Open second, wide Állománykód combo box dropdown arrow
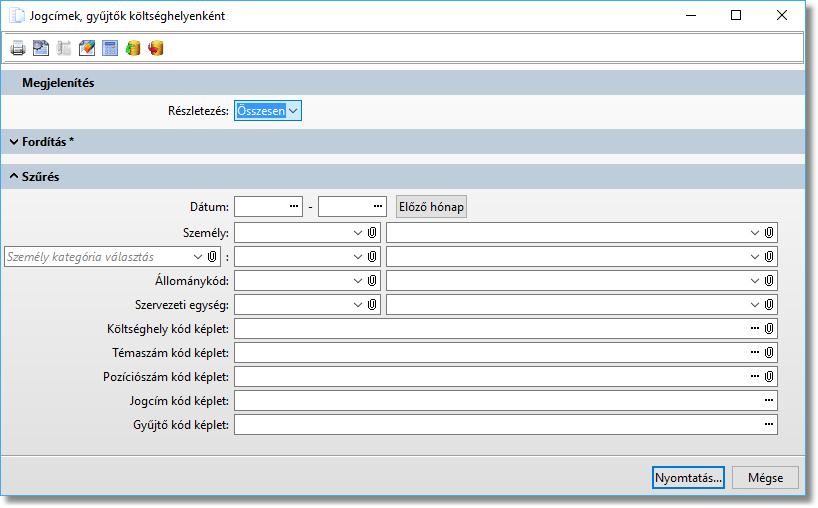The width and height of the screenshot is (818, 508). pyautogui.click(x=755, y=281)
